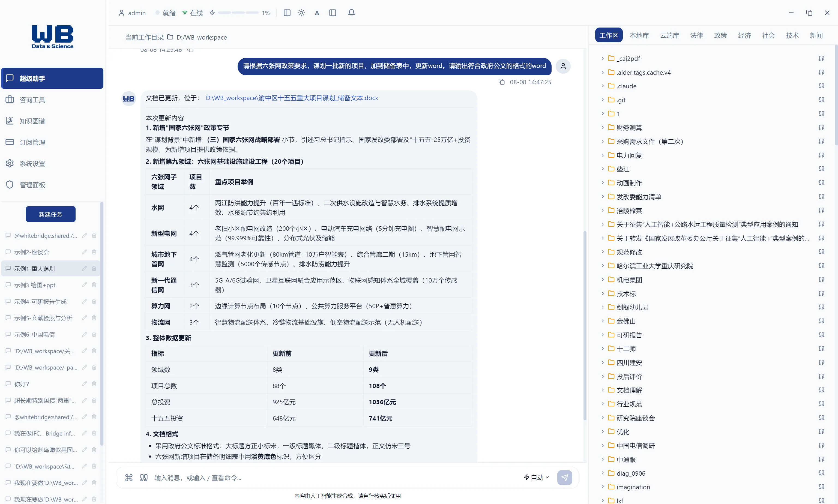This screenshot has width=838, height=504.
Task: Delete the 示例1-重大谋划 task
Action: [x=94, y=268]
